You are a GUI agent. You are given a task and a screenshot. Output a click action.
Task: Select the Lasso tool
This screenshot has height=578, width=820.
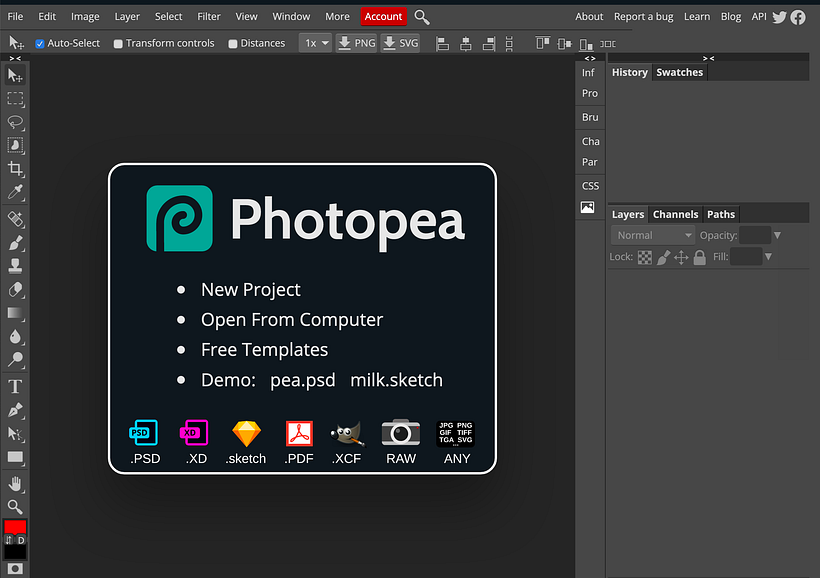(x=15, y=122)
